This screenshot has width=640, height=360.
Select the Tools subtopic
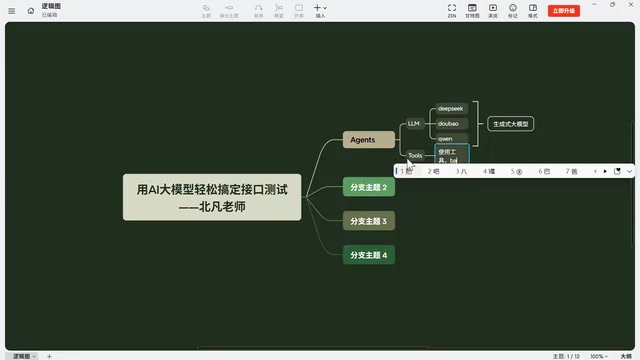coord(415,155)
